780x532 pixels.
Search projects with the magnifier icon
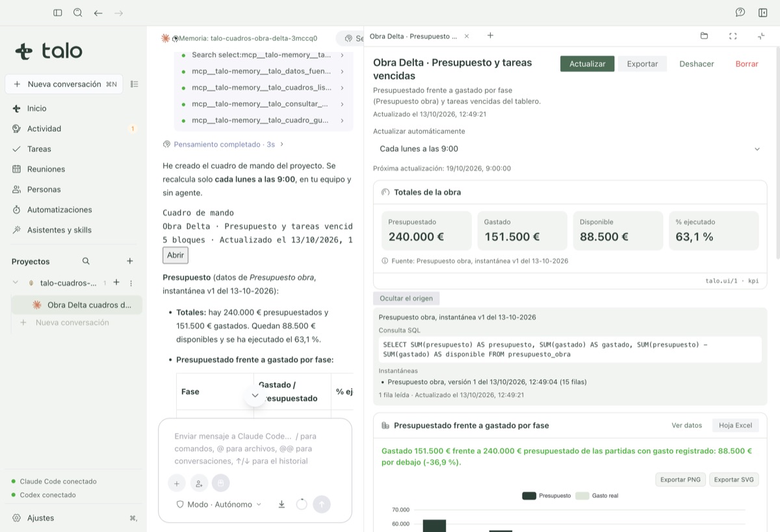click(x=86, y=261)
